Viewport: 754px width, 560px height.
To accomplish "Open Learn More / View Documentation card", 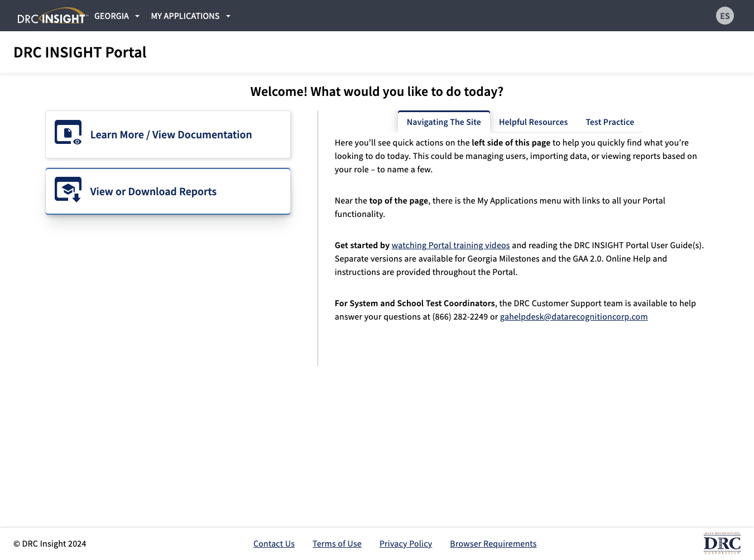I will 168,134.
